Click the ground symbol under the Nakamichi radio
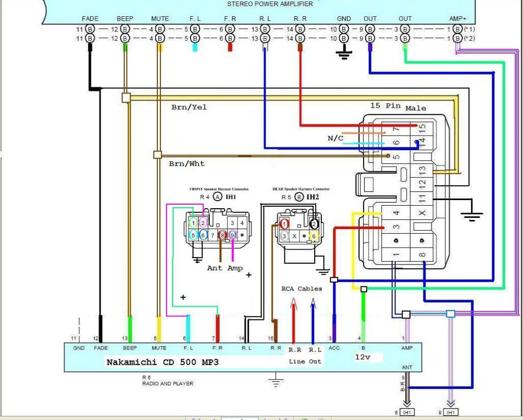 coord(276,380)
